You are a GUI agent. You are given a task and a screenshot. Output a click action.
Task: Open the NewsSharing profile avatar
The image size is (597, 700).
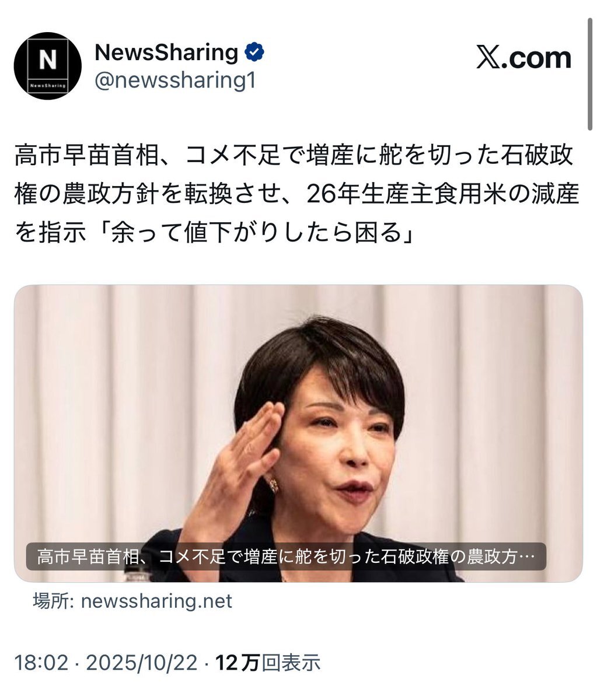[48, 65]
